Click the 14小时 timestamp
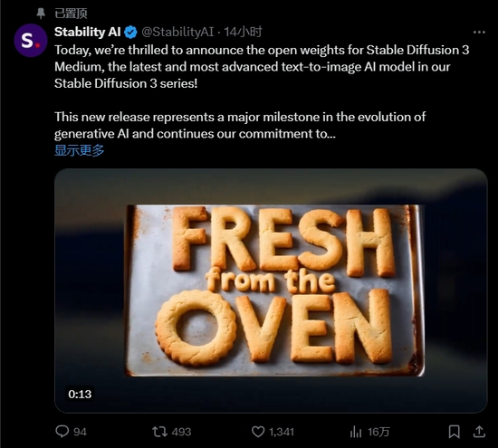 [243, 32]
